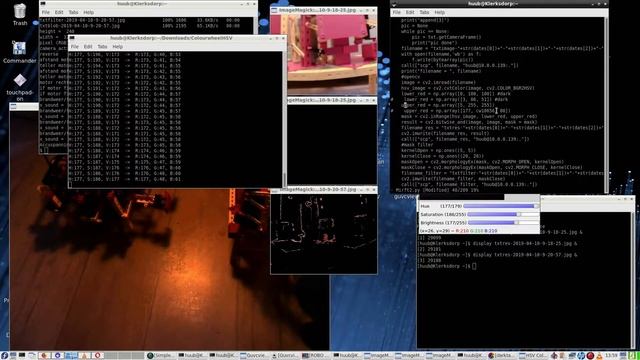
Task: Click the VLC cone icon in system tray
Action: point(599,356)
